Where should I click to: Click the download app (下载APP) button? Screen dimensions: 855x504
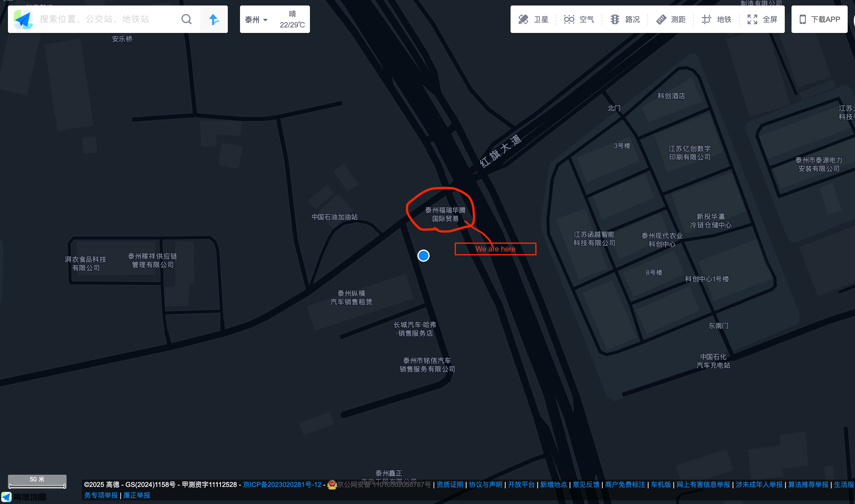click(819, 19)
